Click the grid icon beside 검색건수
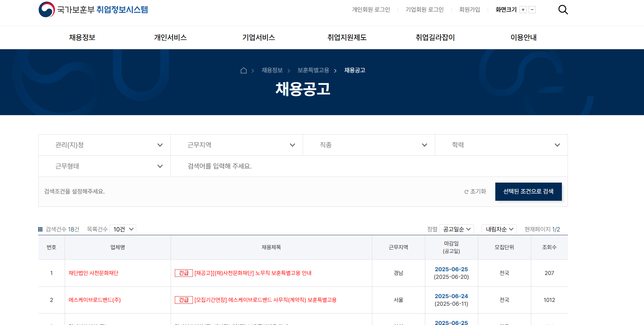This screenshot has width=644, height=325. point(40,229)
